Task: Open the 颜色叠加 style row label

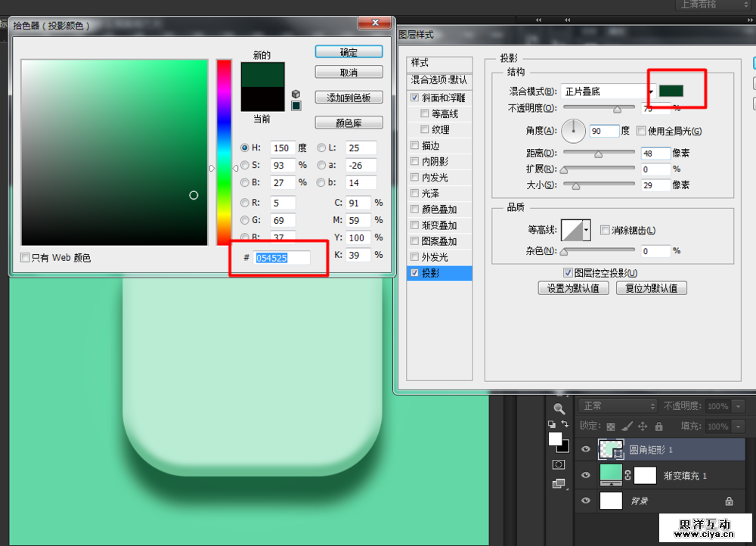Action: click(439, 209)
